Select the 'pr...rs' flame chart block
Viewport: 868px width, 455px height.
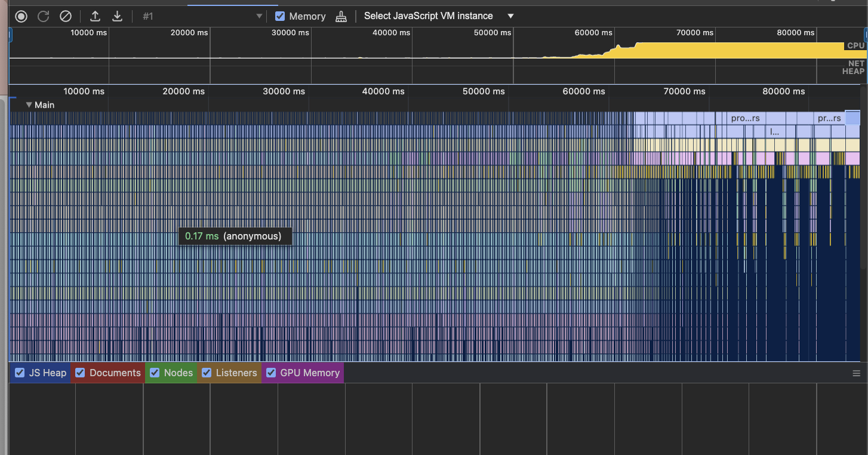point(829,118)
